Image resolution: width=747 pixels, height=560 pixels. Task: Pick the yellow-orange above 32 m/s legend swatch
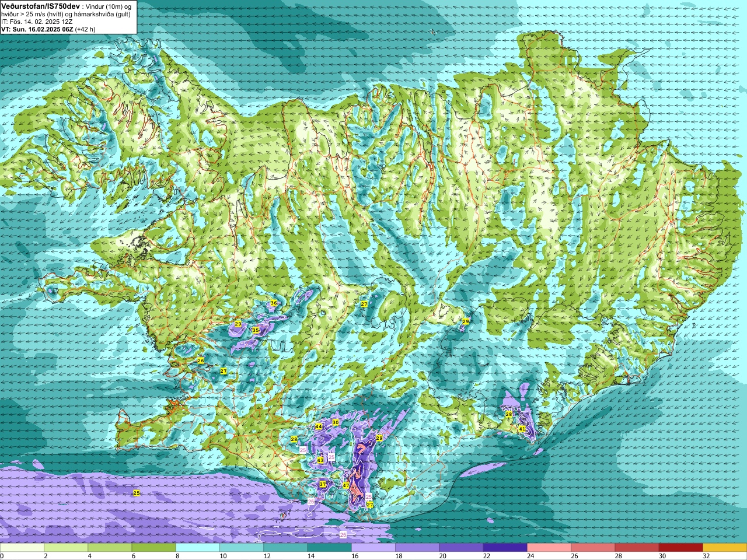(x=725, y=548)
